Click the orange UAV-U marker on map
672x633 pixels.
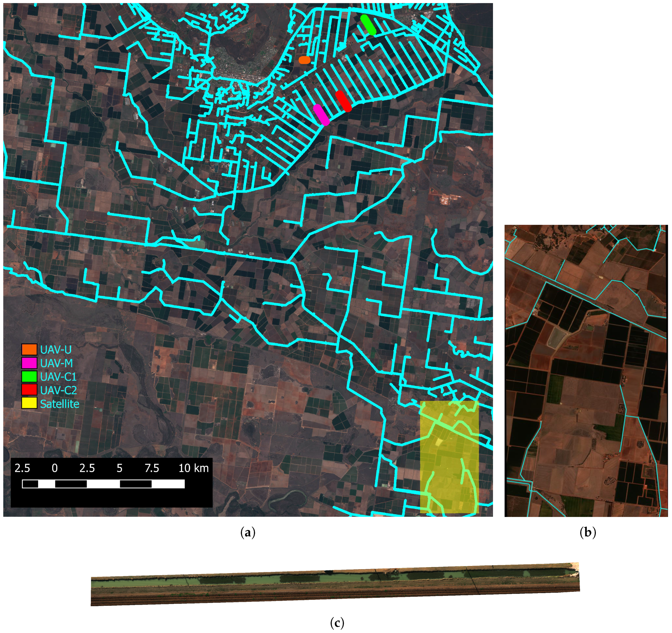(305, 60)
